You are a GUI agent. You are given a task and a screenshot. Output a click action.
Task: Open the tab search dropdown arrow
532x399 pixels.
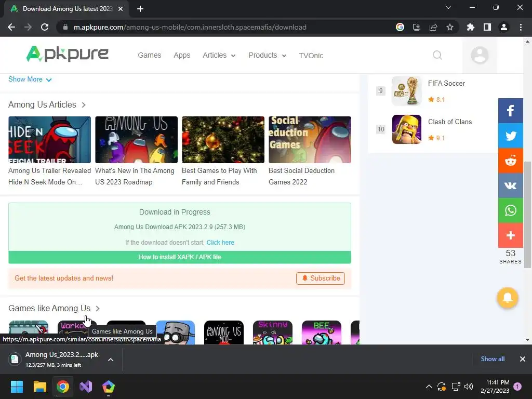coord(448,7)
